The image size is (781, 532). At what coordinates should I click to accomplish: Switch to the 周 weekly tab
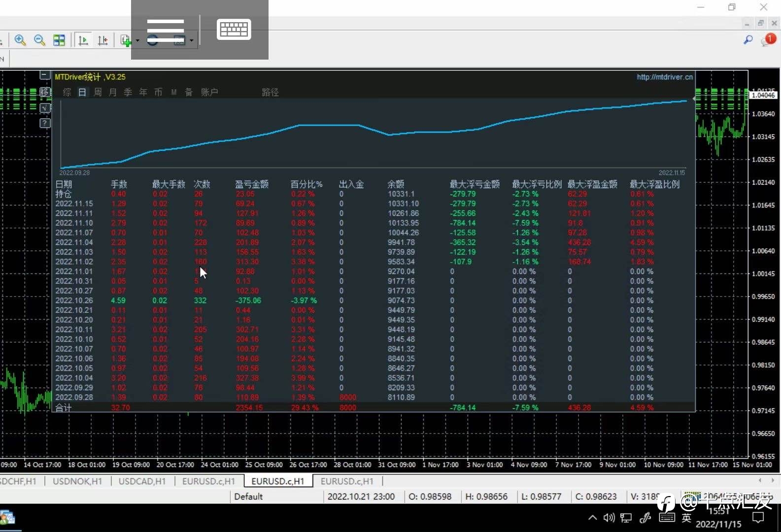click(98, 92)
